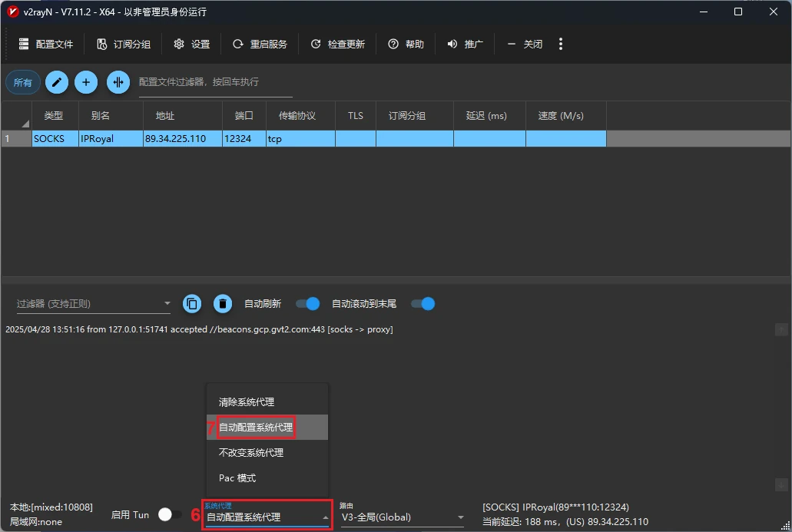
Task: Expand the 过滤器 regex filter dropdown arrow
Action: 167,304
